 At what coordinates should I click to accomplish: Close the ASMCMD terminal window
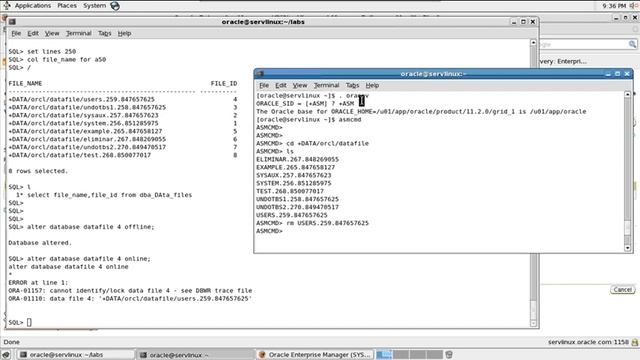tap(627, 74)
